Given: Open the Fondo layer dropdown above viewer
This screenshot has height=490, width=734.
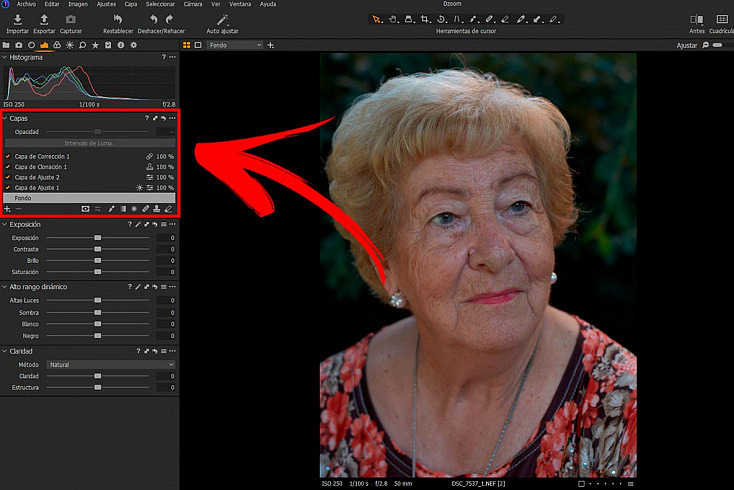Looking at the screenshot, I should coord(235,45).
